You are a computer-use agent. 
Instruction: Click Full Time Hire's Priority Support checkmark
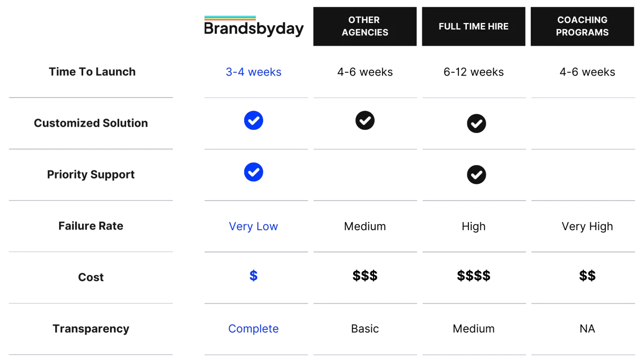[x=476, y=175]
